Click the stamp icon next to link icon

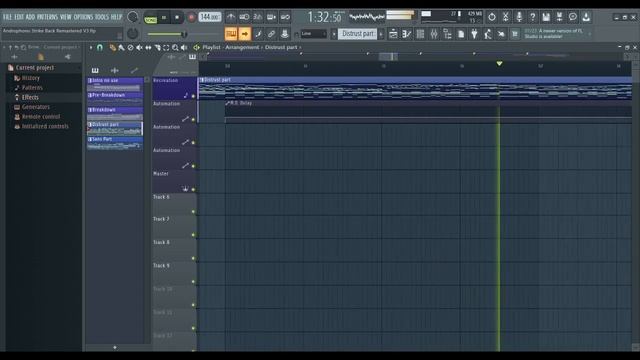(x=285, y=34)
